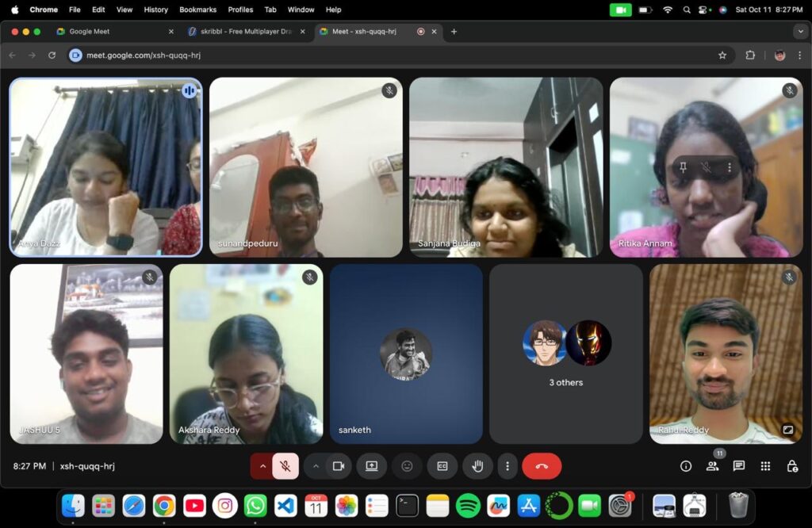Image resolution: width=812 pixels, height=528 pixels.
Task: Expand video settings arrow beside camera
Action: (x=316, y=466)
